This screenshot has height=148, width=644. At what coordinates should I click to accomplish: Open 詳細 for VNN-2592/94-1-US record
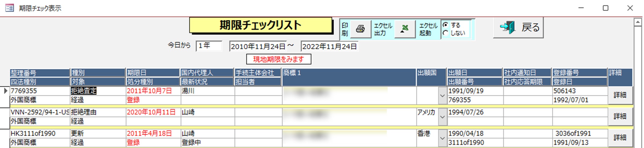click(x=620, y=117)
